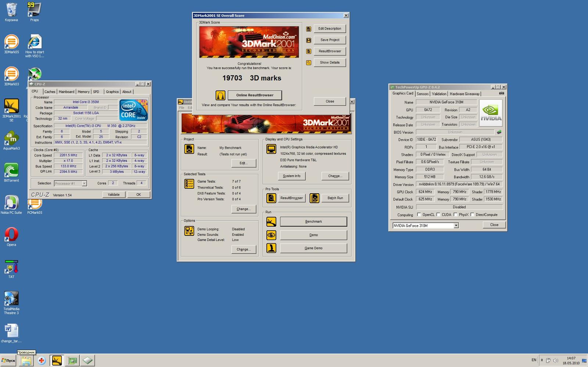This screenshot has width=588, height=367.
Task: Click the Game Demo button
Action: point(313,248)
